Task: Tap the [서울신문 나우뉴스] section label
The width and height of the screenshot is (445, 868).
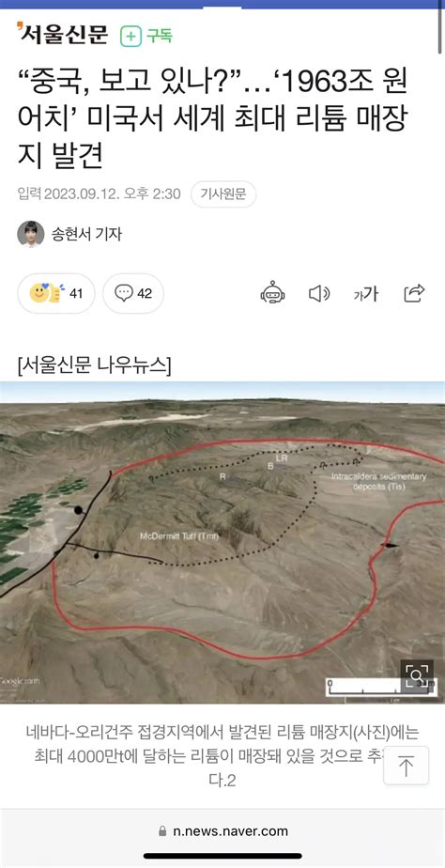Action: point(94,366)
